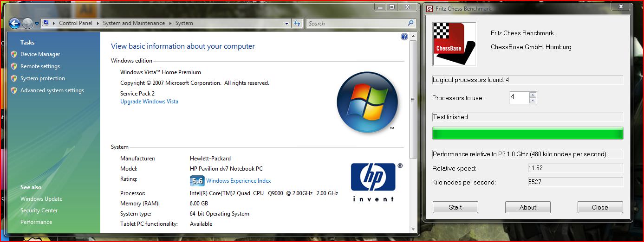The height and width of the screenshot is (242, 644).
Task: Click the Close button at bottom of Fritz Benchmark
Action: [x=600, y=207]
